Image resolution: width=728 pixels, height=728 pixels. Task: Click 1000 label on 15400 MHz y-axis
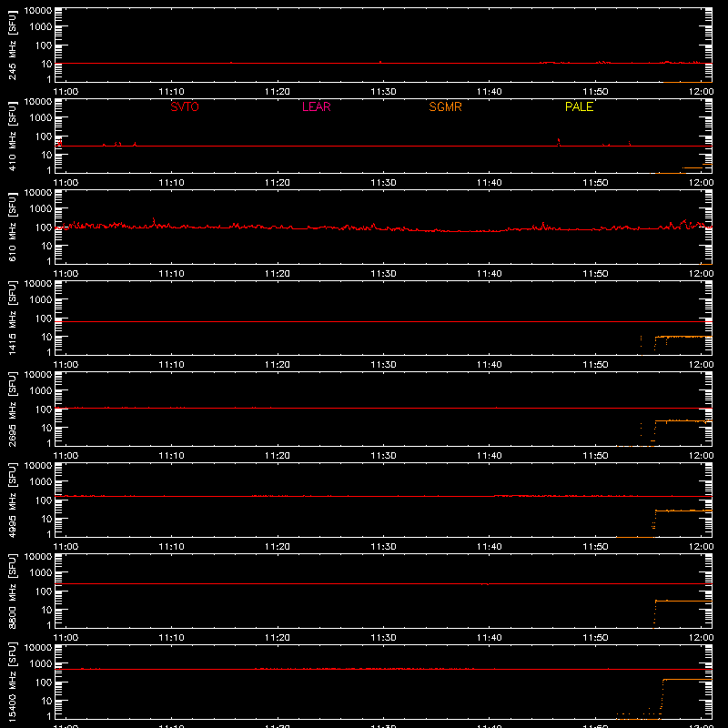(x=41, y=663)
